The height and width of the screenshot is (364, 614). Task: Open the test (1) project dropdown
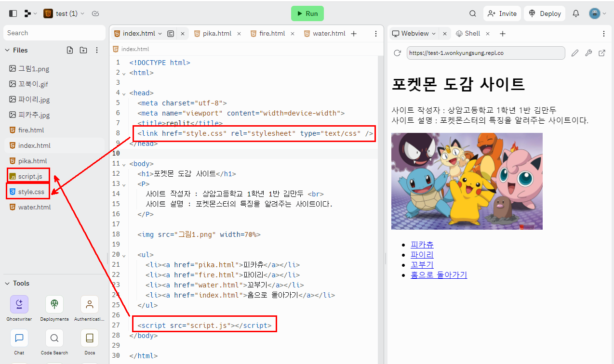pyautogui.click(x=64, y=13)
